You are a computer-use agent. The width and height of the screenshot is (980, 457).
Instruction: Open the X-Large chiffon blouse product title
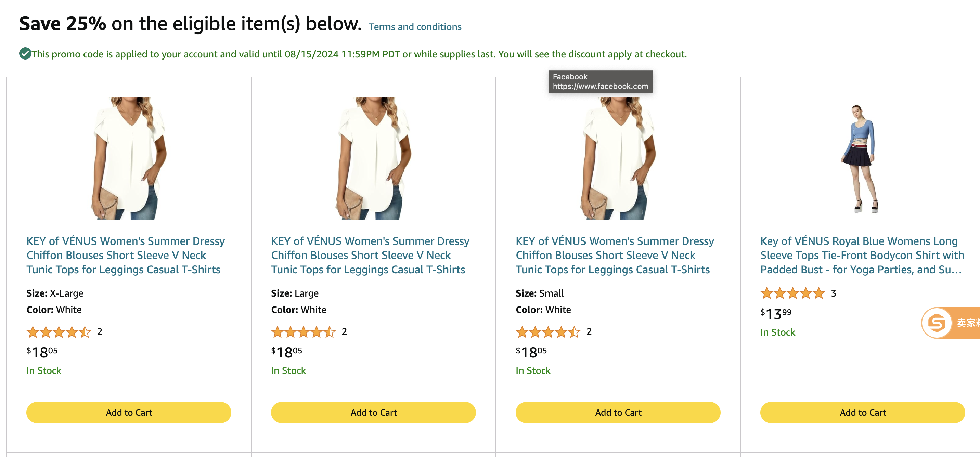[126, 255]
